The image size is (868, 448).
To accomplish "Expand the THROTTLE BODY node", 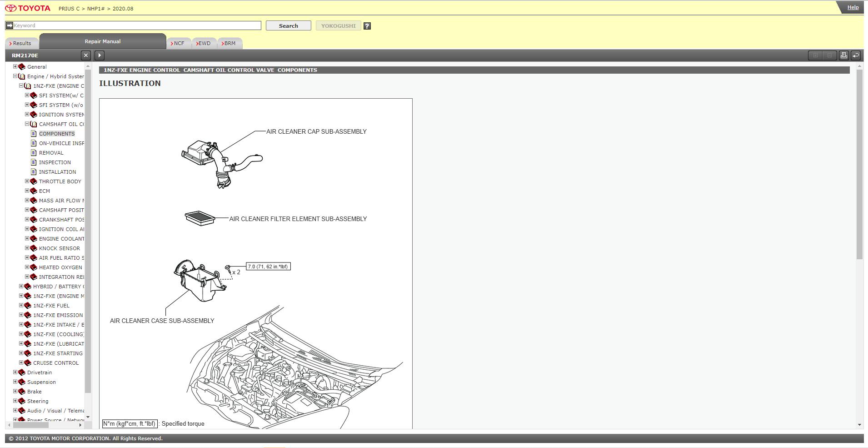I will click(x=27, y=181).
